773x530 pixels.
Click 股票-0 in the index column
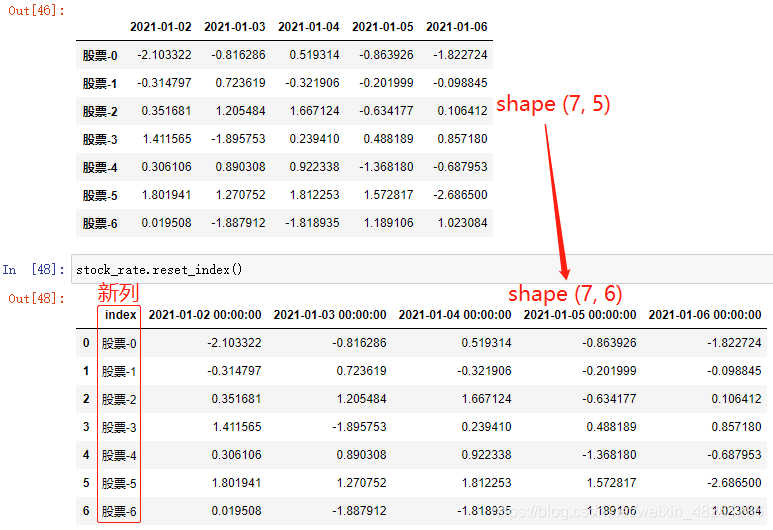click(119, 343)
